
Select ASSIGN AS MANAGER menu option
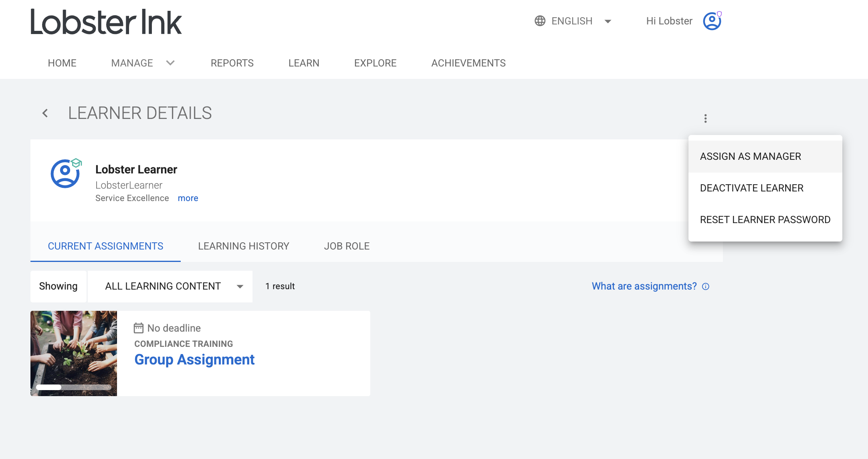(765, 157)
